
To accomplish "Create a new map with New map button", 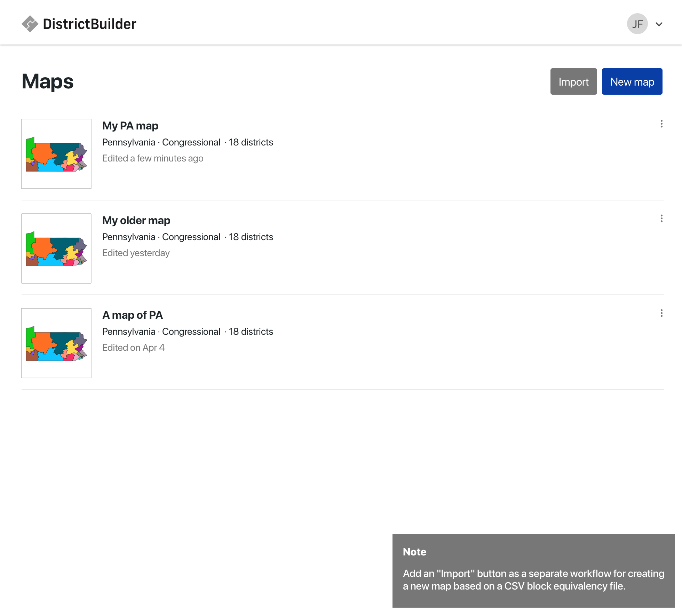I will 632,81.
